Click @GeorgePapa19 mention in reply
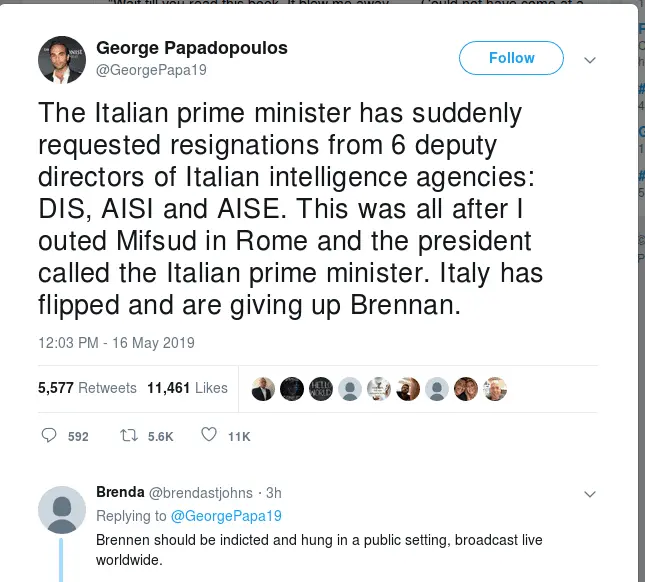The height and width of the screenshot is (582, 645). pyautogui.click(x=226, y=516)
